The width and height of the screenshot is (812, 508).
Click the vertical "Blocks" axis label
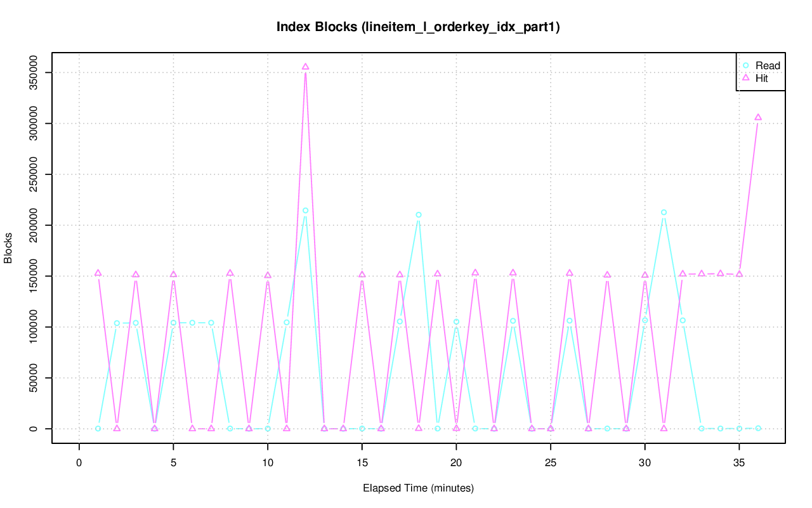click(8, 247)
